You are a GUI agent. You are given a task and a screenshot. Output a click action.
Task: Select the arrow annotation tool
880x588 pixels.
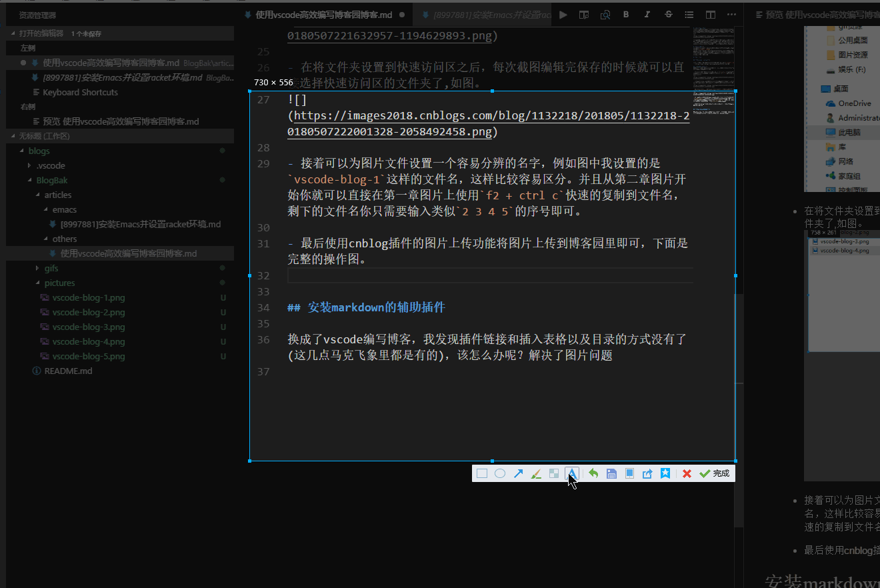518,473
